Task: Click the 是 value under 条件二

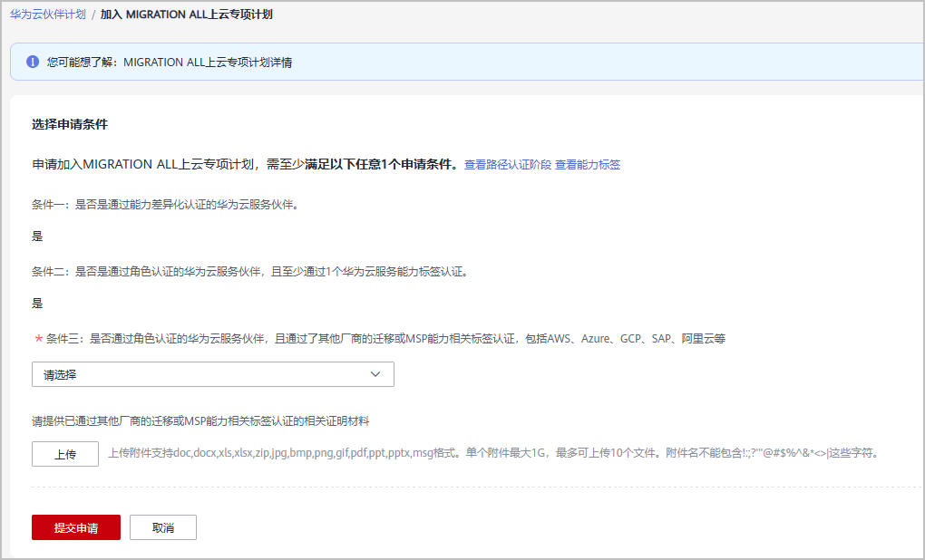Action: 37,304
